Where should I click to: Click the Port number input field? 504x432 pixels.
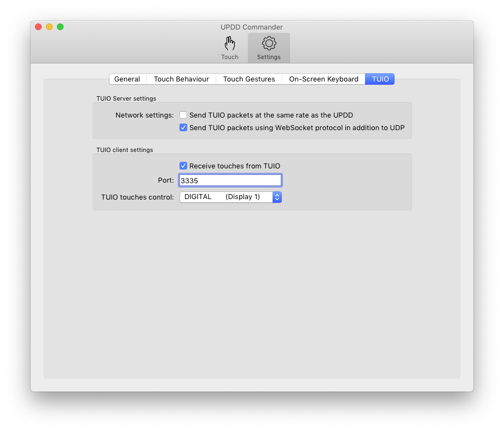click(230, 180)
